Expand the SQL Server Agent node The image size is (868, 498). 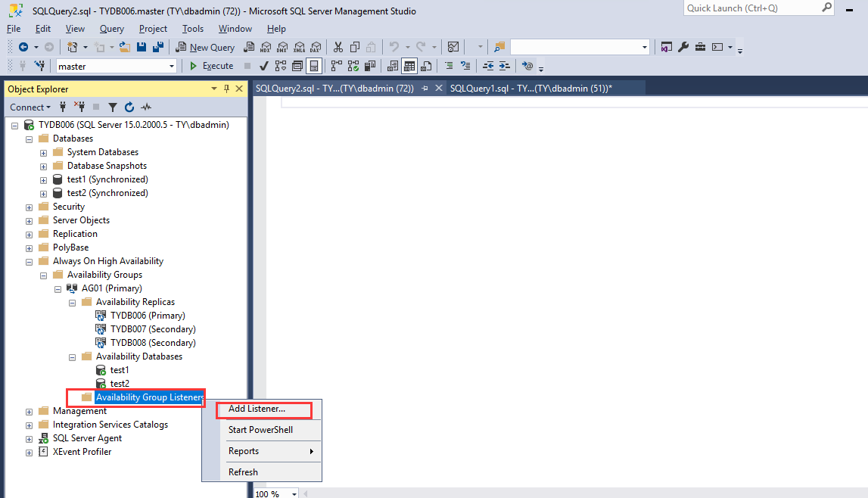29,439
